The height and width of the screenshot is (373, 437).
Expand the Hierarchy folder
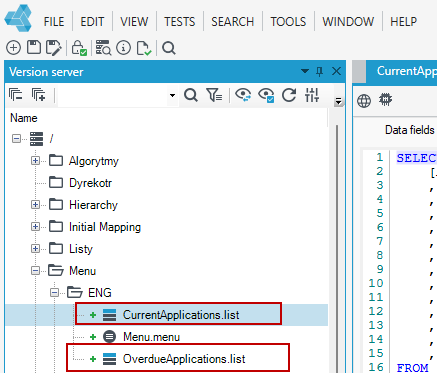click(35, 204)
